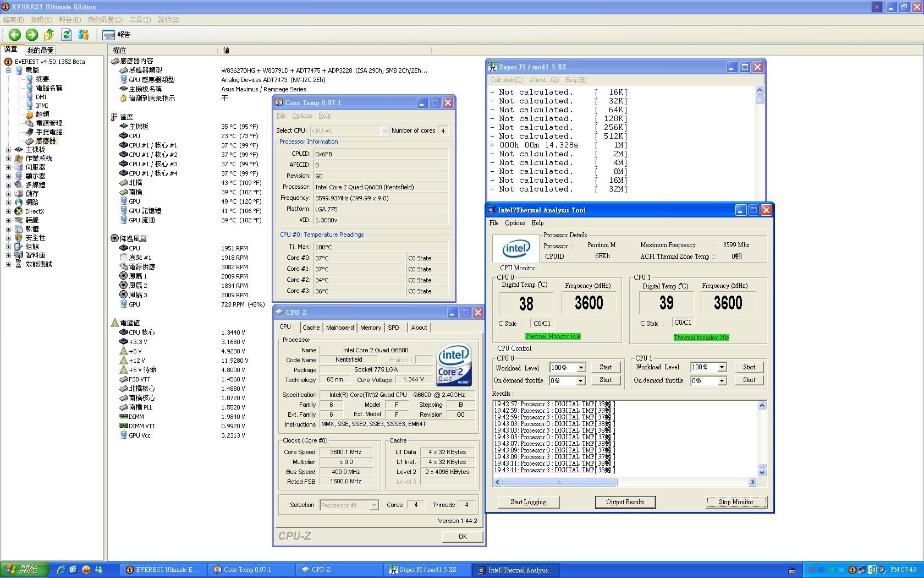Open the Help menu in Core Temp
924x578 pixels.
[x=324, y=116]
